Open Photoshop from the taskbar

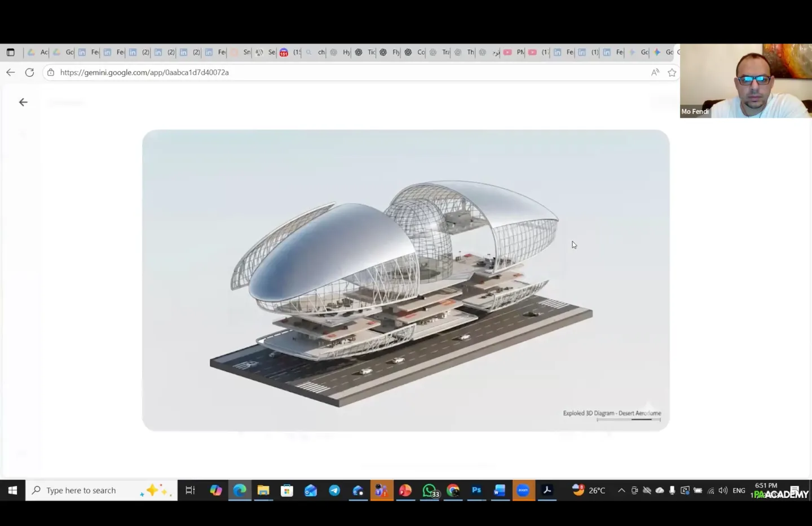click(476, 490)
